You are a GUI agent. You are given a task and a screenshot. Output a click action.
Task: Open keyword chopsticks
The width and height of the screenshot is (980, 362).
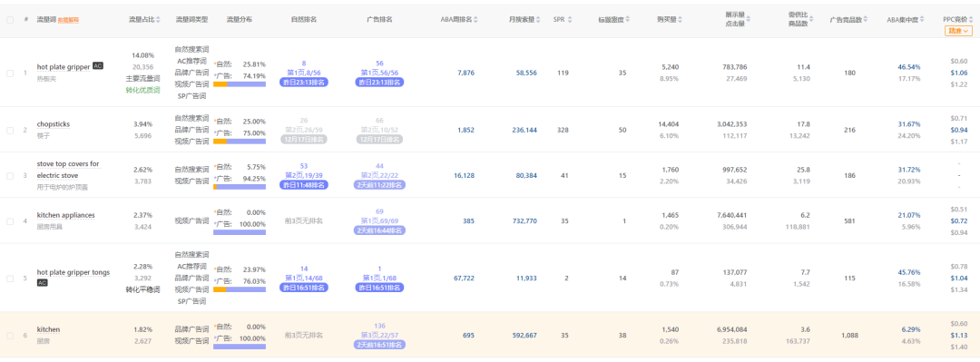tap(54, 123)
